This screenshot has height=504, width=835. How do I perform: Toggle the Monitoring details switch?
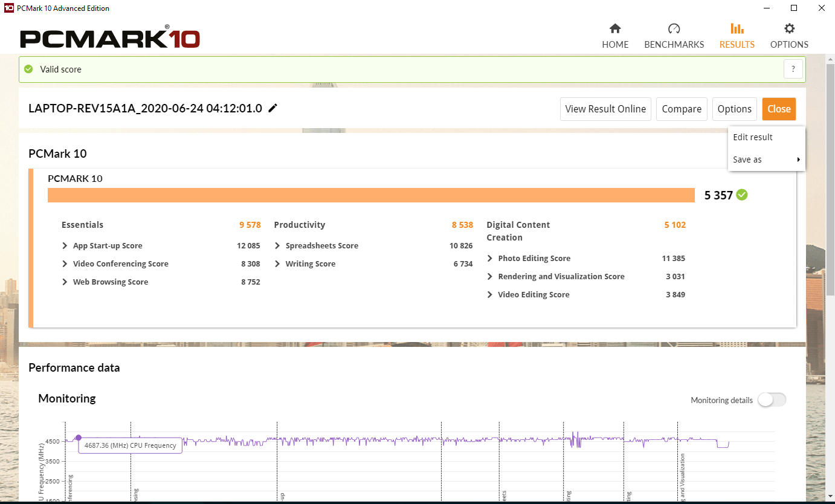(x=772, y=399)
